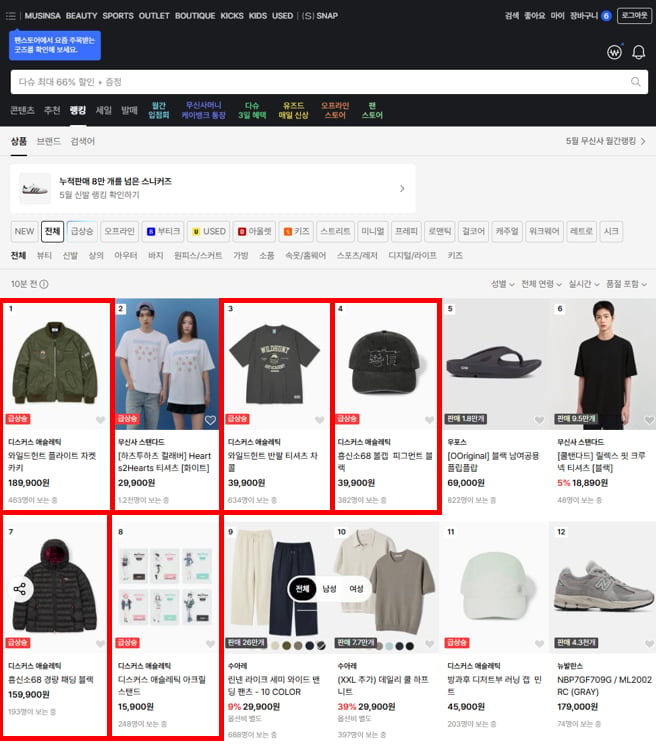Like the 러닝 캡 민트 heart

point(539,644)
